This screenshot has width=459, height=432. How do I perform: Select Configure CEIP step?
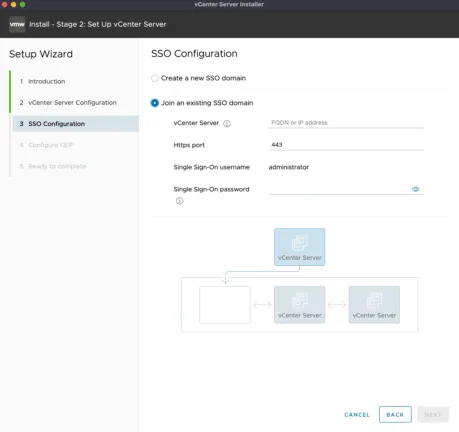point(51,145)
